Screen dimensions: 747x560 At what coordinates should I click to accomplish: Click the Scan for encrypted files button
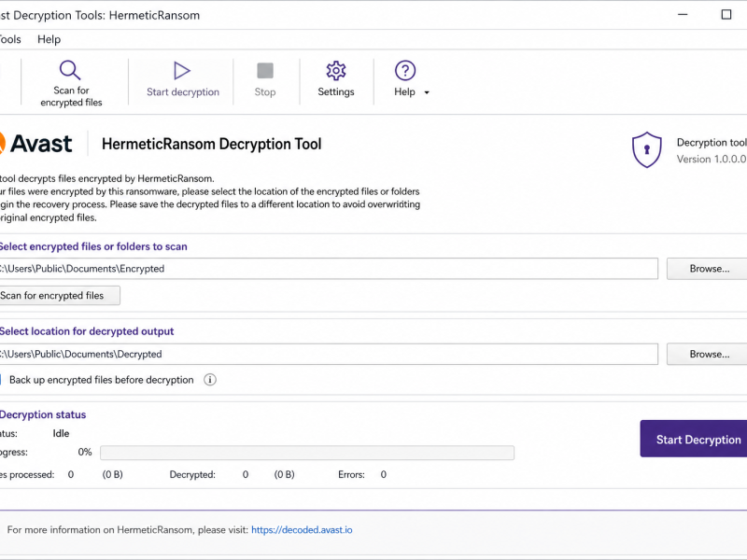coord(60,295)
